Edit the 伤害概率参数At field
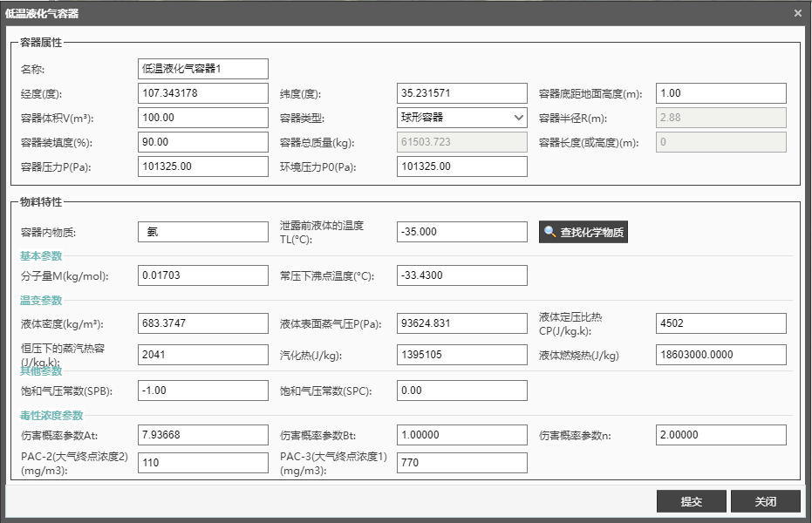 203,435
